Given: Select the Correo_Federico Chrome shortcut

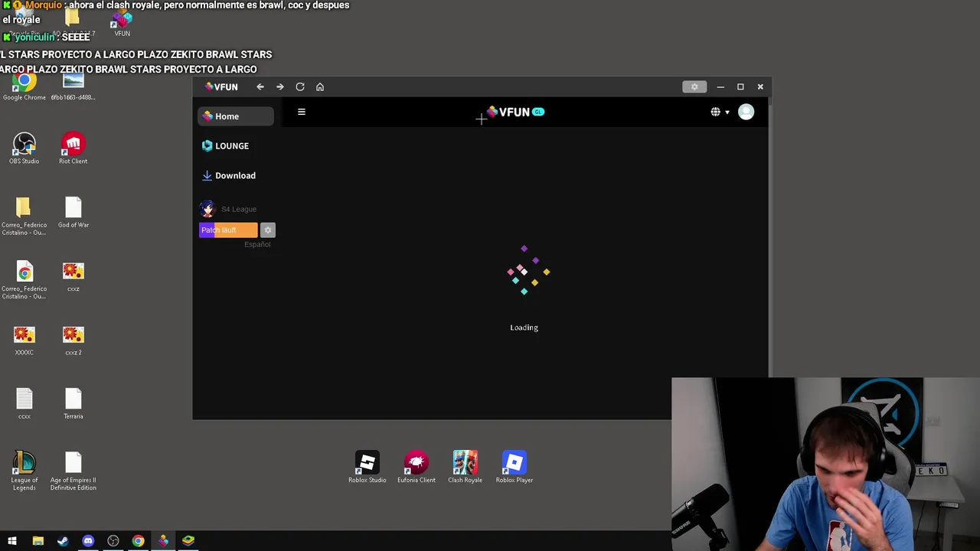Looking at the screenshot, I should click(24, 280).
